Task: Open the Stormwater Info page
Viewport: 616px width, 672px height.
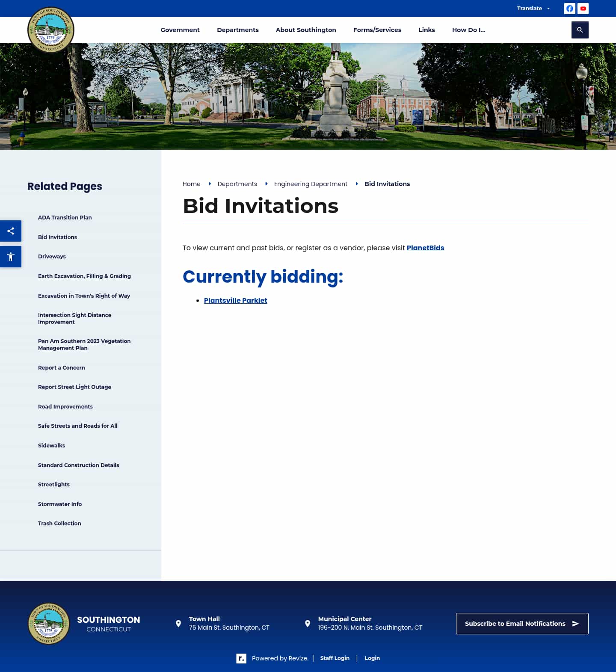Action: pyautogui.click(x=60, y=504)
